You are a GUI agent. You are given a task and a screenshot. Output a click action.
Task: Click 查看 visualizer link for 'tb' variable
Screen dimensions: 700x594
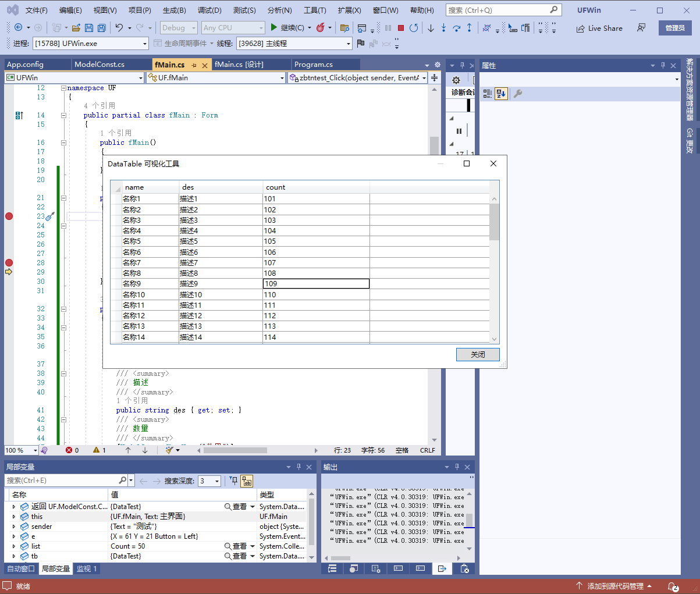(x=236, y=556)
